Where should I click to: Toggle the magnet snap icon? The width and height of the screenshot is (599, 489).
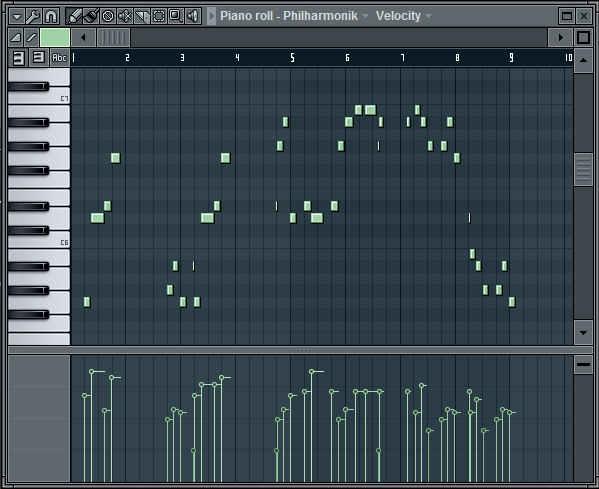[51, 16]
